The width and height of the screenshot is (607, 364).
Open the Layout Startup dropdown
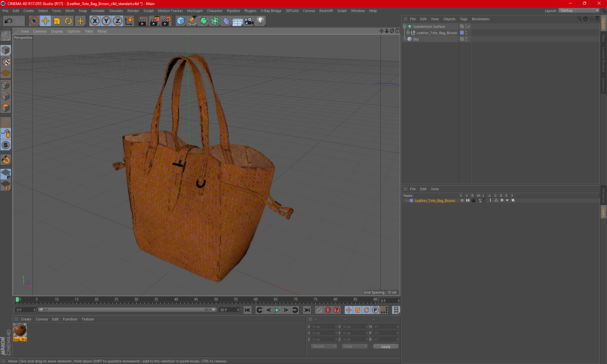579,10
